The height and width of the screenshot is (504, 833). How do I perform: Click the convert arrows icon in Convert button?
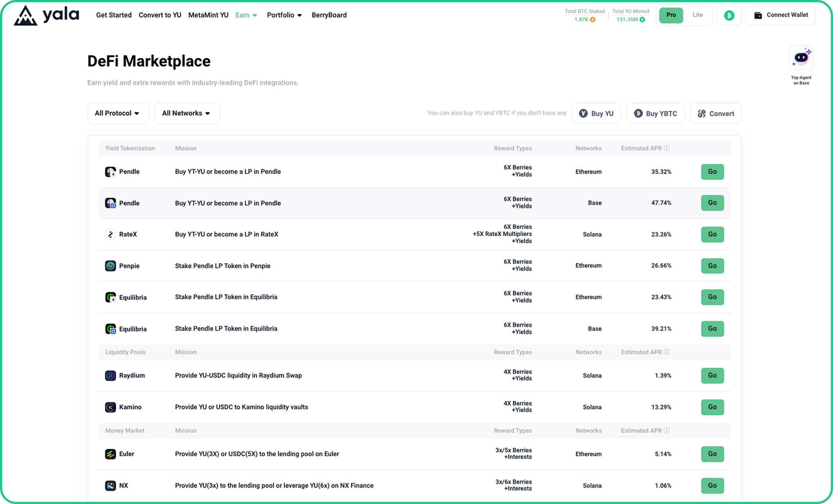702,113
